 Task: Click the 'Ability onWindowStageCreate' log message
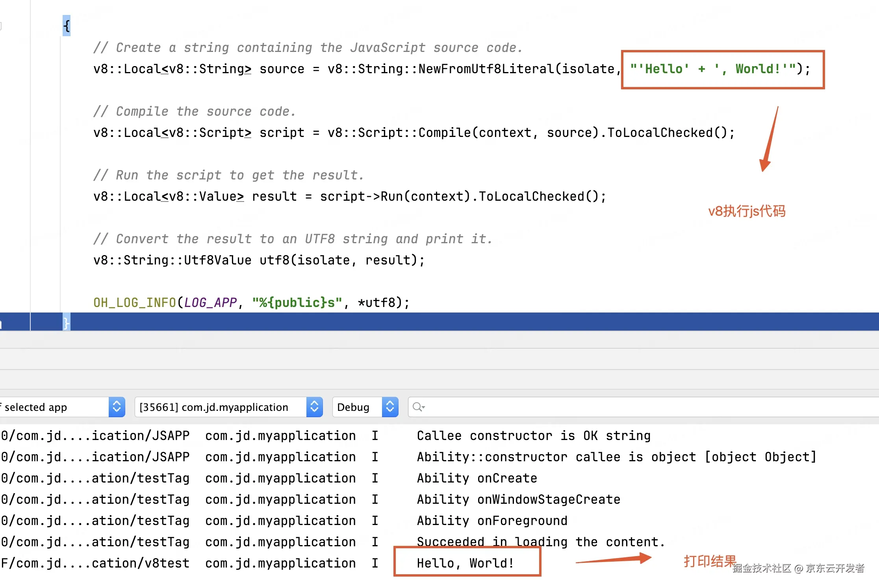519,499
